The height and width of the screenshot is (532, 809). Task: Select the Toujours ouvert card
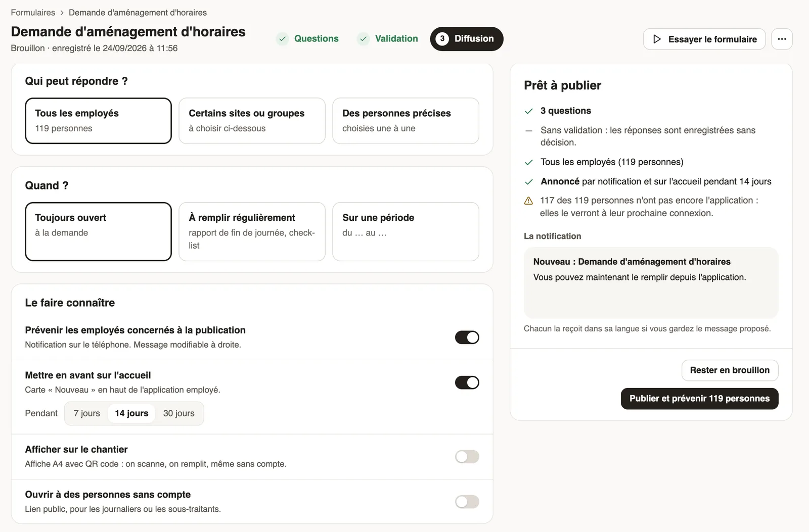tap(98, 231)
